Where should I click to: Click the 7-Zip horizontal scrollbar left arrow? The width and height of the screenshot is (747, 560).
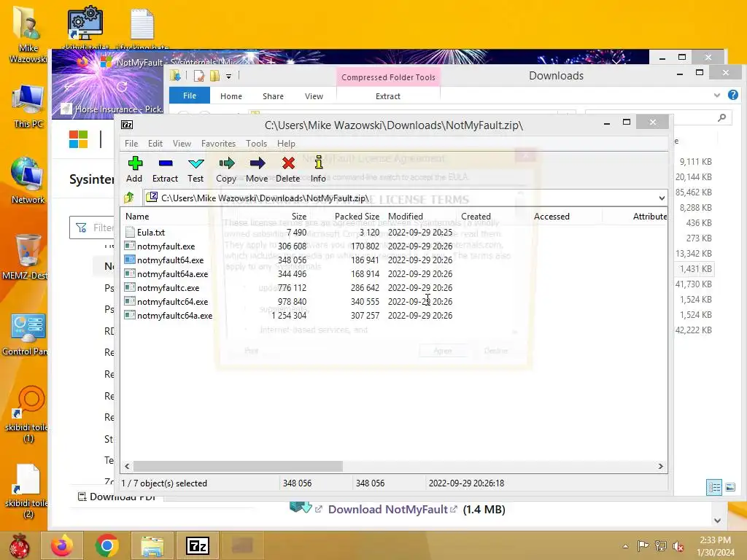tap(127, 466)
